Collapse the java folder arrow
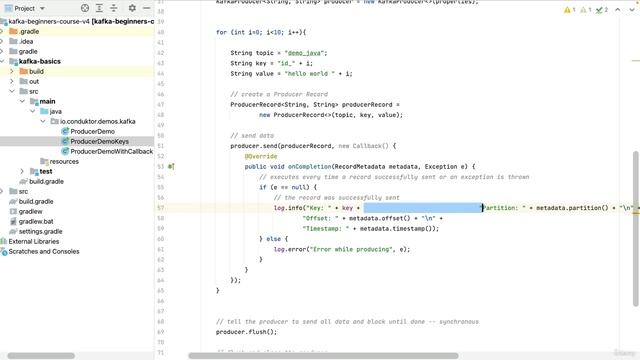The height and width of the screenshot is (360, 640). [x=32, y=111]
